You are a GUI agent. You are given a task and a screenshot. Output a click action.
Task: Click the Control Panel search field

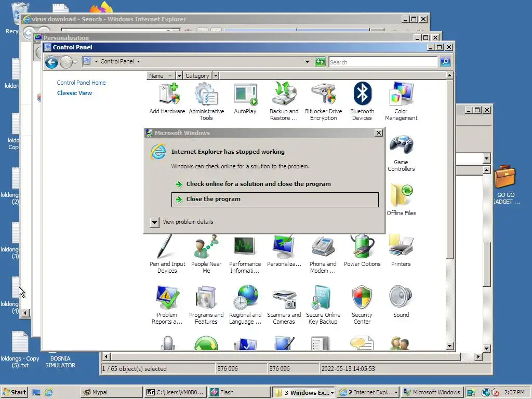coord(383,62)
